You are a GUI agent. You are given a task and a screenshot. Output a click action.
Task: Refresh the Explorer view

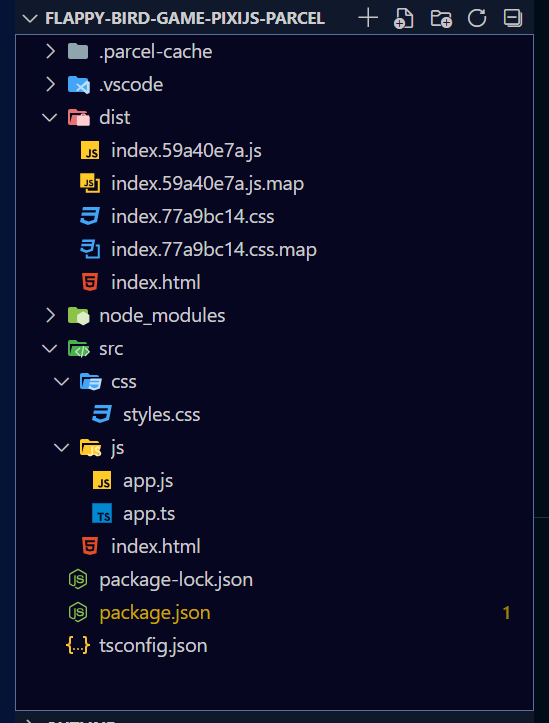(477, 18)
